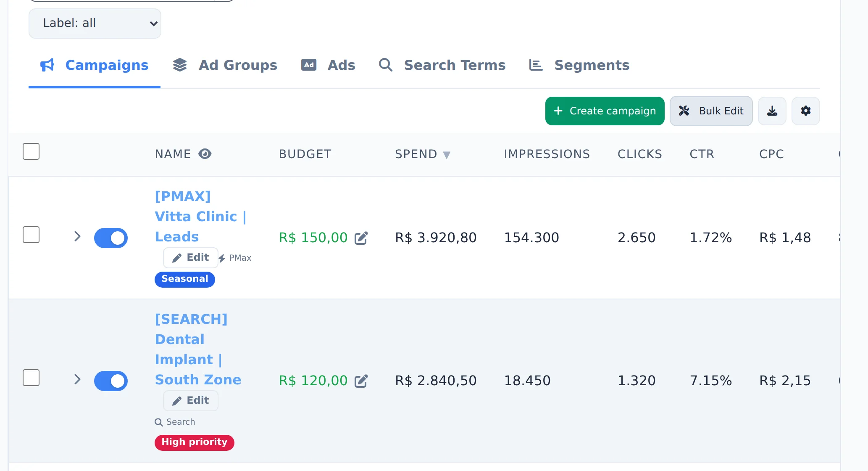Click the PMax lightning type indicator
868x471 pixels.
click(235, 258)
